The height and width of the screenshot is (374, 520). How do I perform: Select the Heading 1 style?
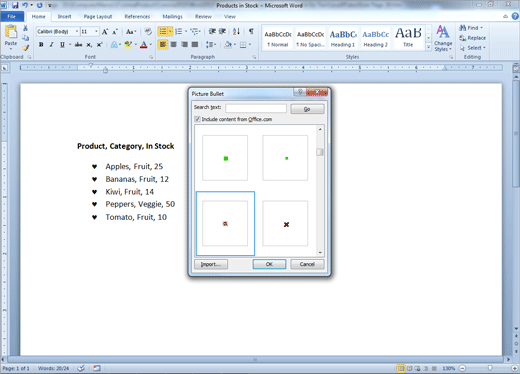tap(343, 38)
